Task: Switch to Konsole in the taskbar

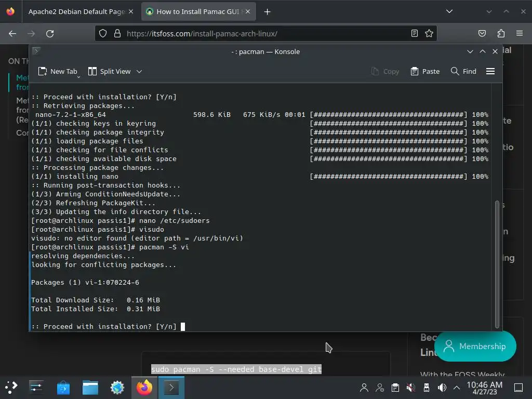Action: coord(171,388)
